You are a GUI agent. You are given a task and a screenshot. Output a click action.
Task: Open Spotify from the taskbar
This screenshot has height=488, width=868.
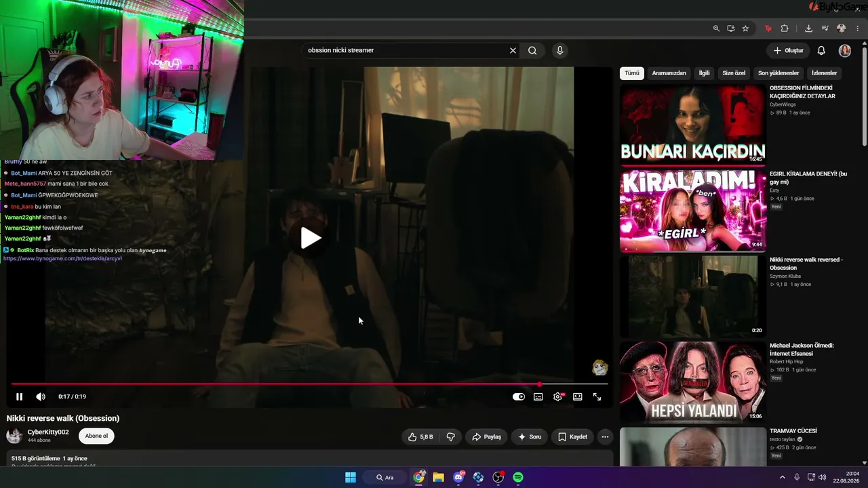click(x=518, y=477)
